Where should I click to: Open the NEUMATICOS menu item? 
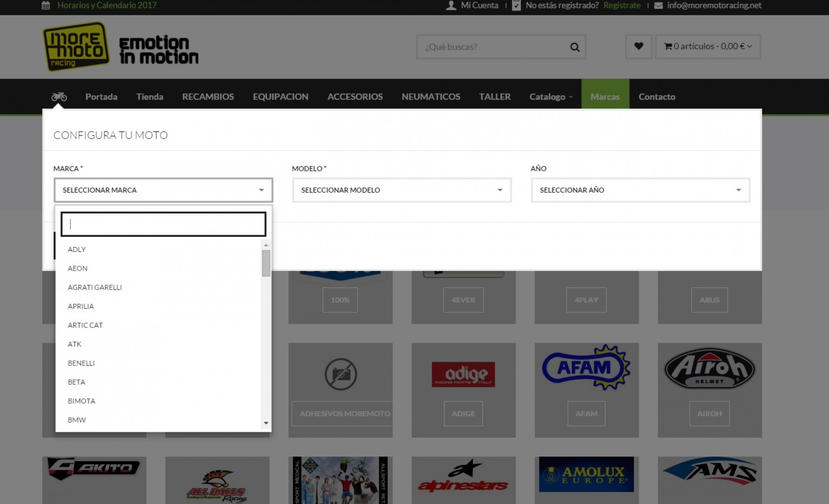click(431, 97)
